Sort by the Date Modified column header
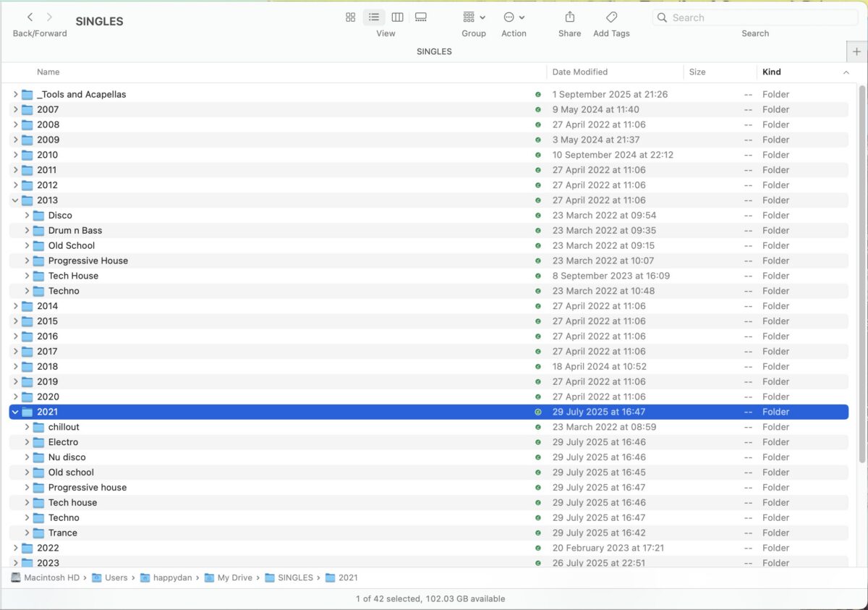Screen dimensions: 868x610 tap(579, 72)
